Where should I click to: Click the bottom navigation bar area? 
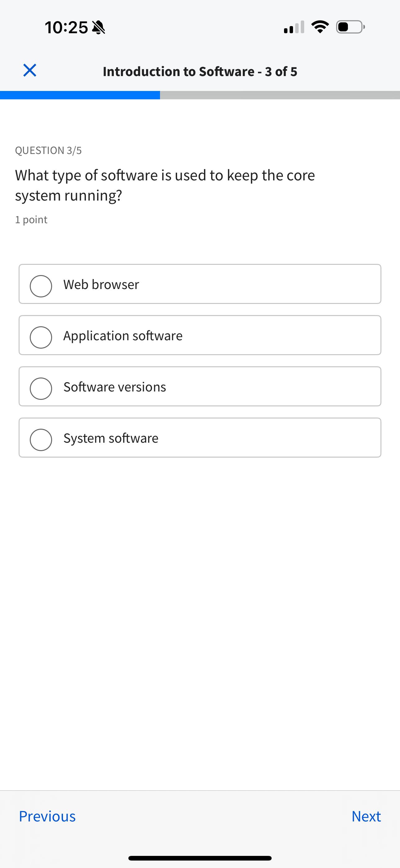[x=200, y=816]
